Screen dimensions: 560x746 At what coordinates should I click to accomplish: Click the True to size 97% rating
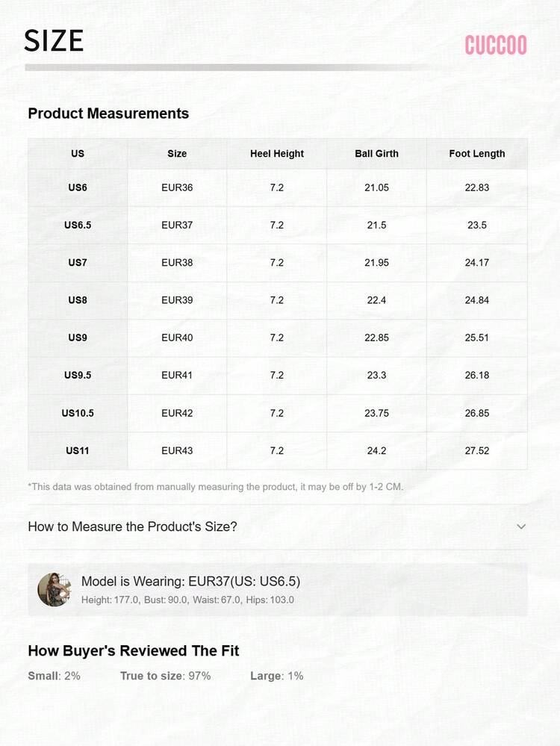pyautogui.click(x=165, y=676)
